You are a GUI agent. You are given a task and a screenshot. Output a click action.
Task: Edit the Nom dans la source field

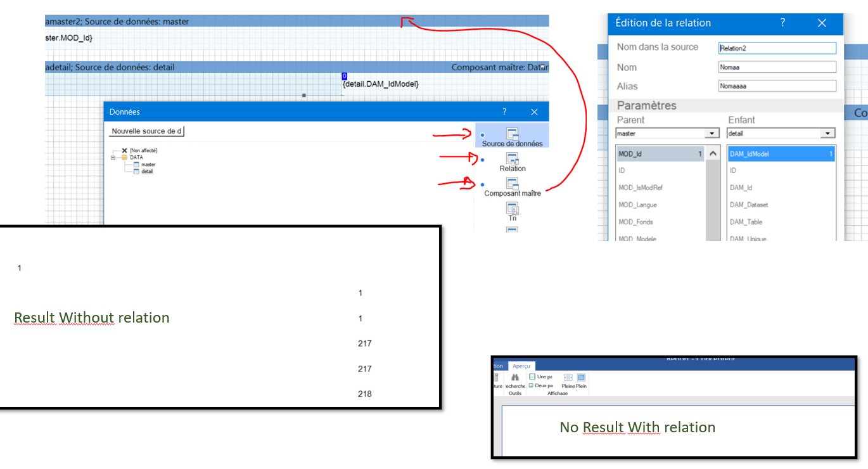(777, 48)
